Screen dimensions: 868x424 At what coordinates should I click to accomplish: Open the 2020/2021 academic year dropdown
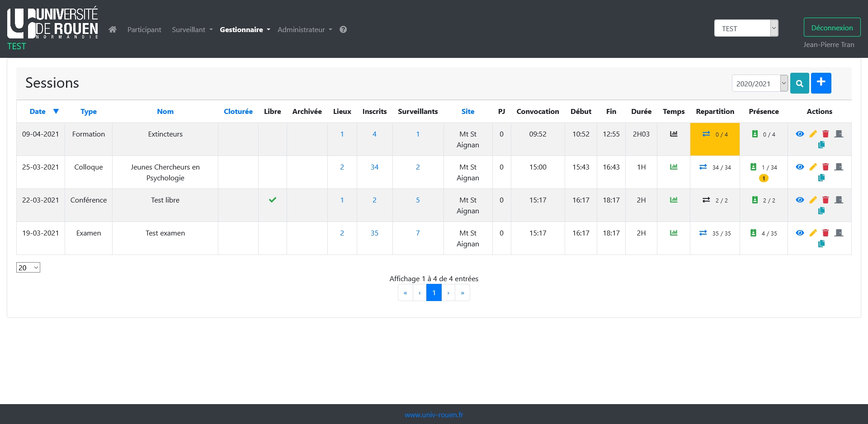click(759, 84)
